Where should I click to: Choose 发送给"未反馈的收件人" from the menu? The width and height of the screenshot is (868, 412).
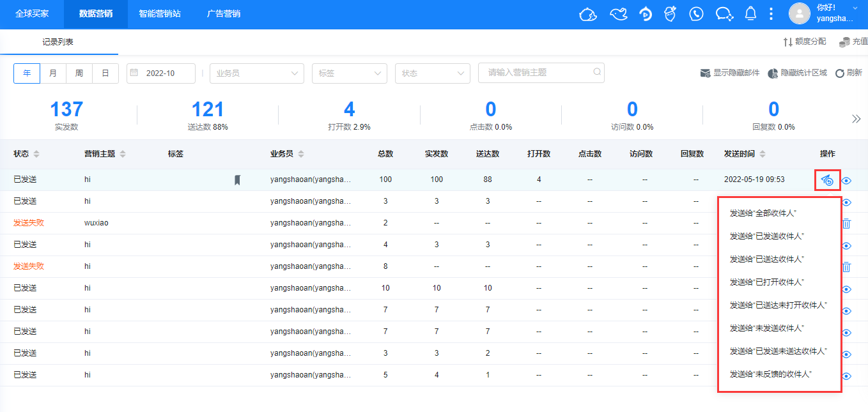(x=771, y=374)
